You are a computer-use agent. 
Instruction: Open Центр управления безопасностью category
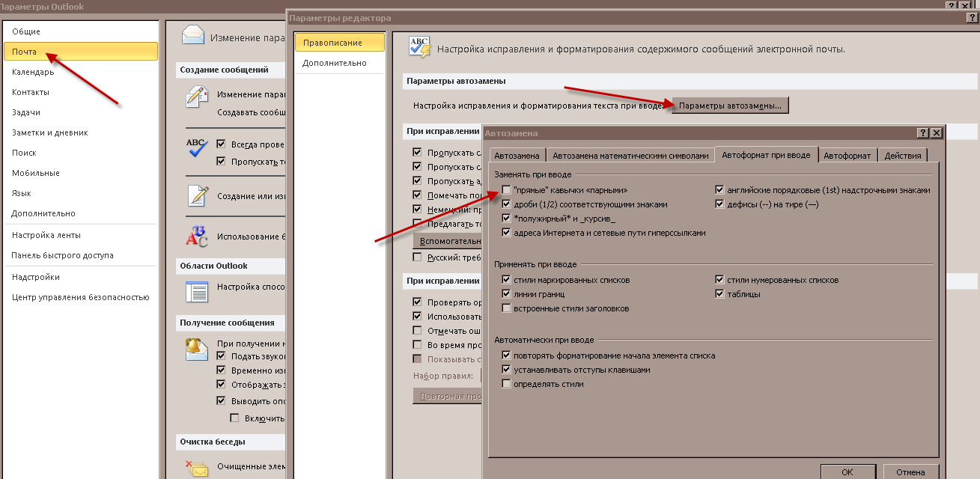(x=81, y=297)
